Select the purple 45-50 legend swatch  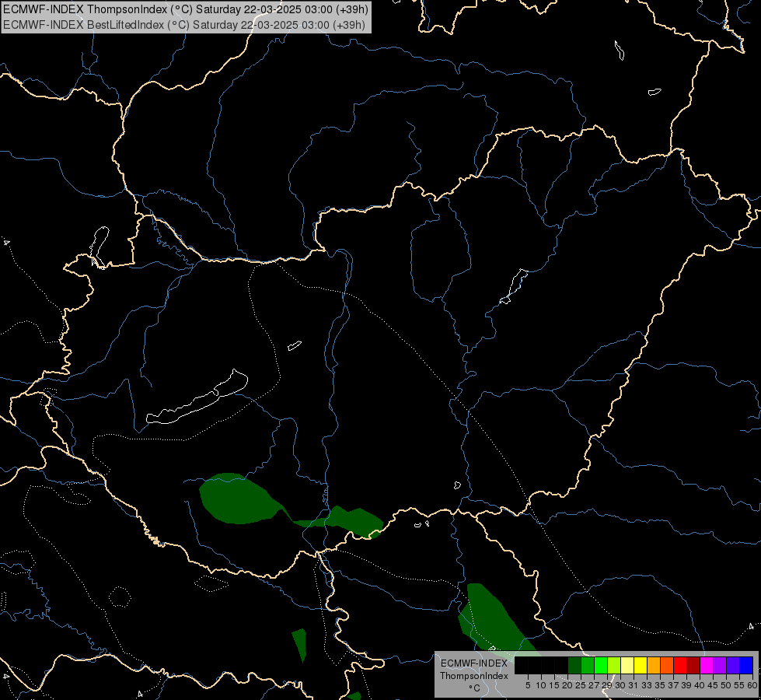pyautogui.click(x=720, y=666)
